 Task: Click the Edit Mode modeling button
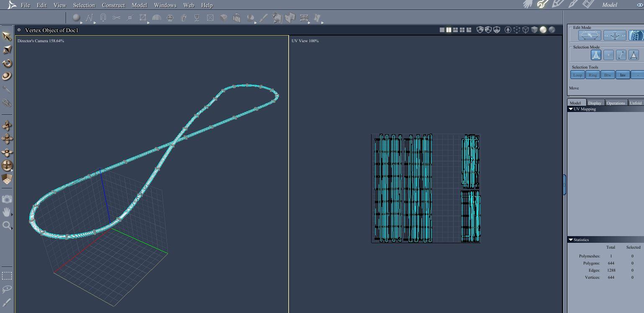click(590, 36)
